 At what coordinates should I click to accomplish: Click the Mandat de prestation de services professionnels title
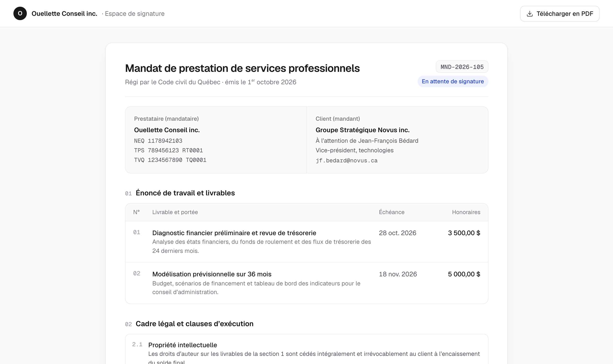(242, 68)
